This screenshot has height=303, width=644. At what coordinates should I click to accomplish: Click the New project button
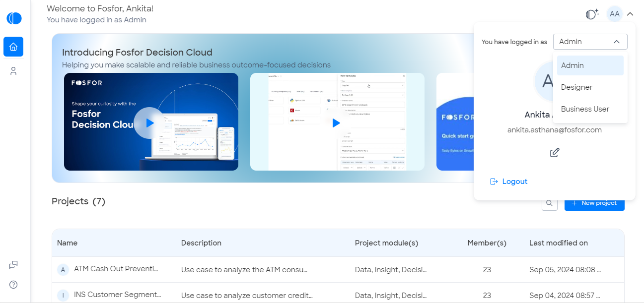[x=594, y=203]
